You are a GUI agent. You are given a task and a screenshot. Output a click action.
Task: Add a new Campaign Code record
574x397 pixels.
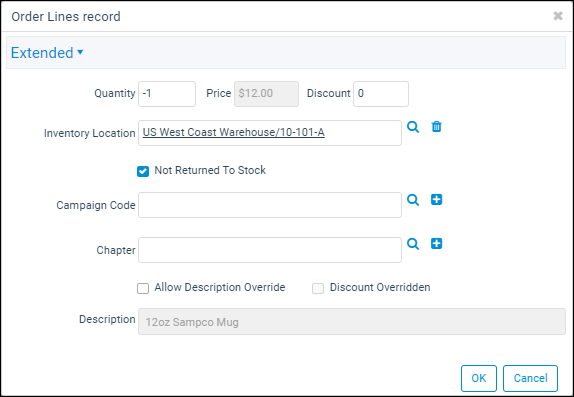(x=436, y=200)
